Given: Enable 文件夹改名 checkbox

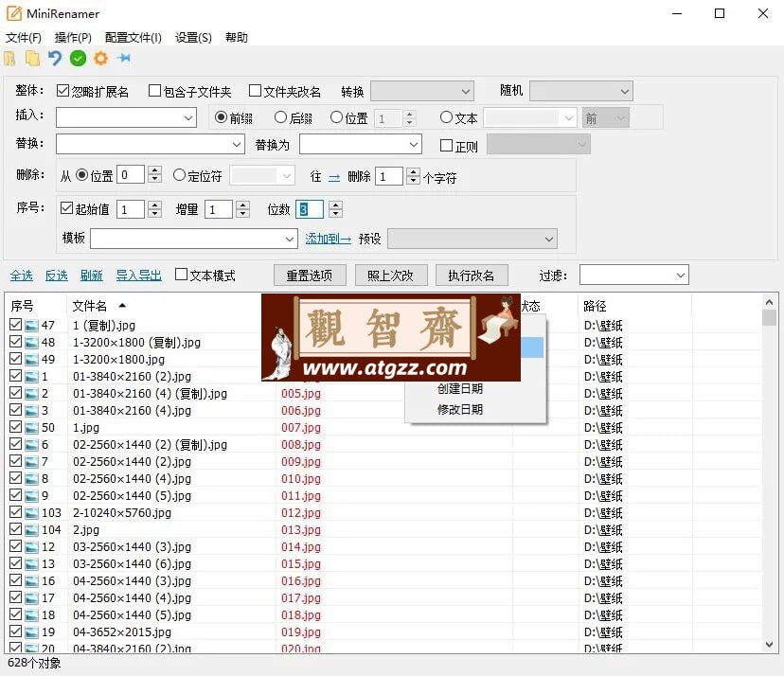Looking at the screenshot, I should [255, 91].
